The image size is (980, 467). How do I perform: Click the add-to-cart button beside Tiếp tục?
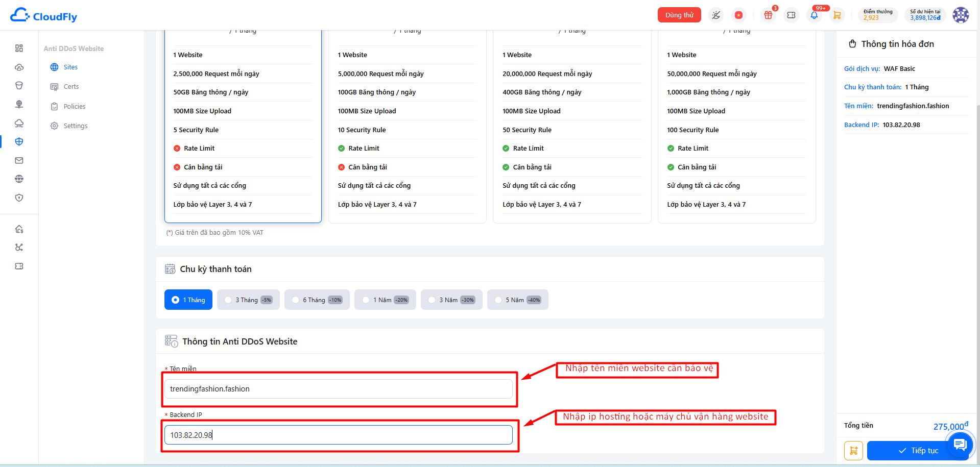(x=853, y=451)
